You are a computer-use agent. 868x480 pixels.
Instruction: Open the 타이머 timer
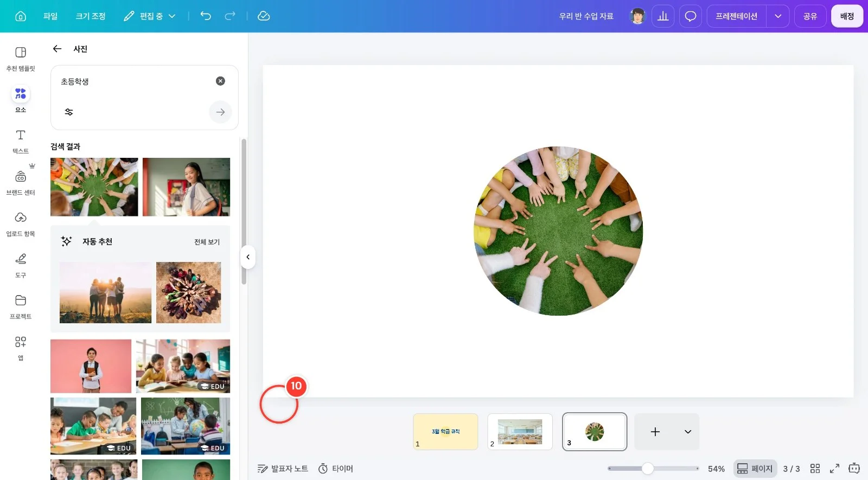tap(336, 469)
